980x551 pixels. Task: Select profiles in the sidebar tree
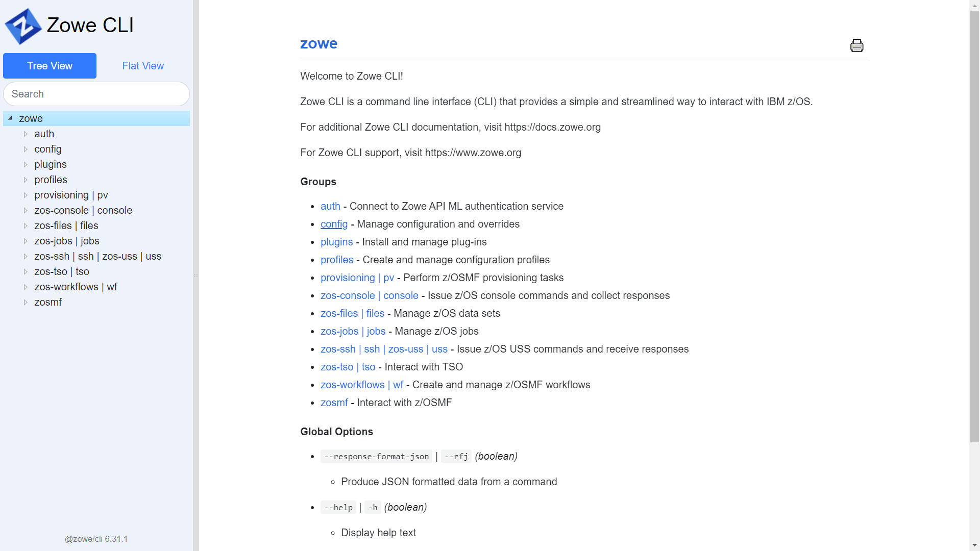[51, 180]
